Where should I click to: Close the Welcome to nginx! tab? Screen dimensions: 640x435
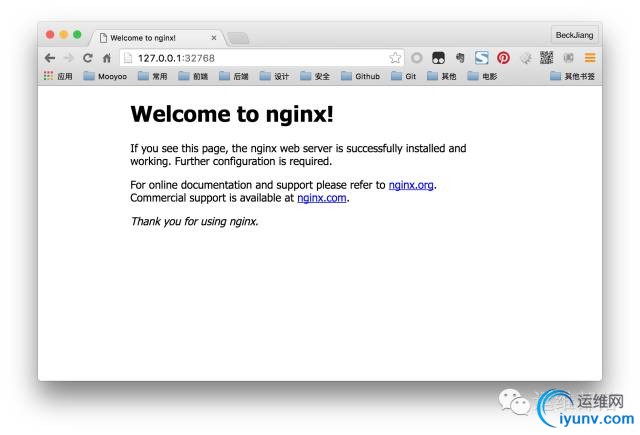point(214,38)
